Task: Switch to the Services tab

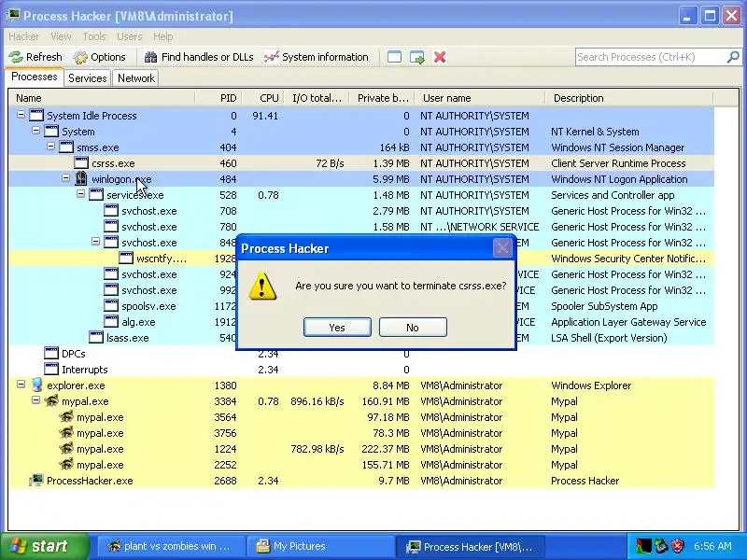Action: tap(87, 78)
